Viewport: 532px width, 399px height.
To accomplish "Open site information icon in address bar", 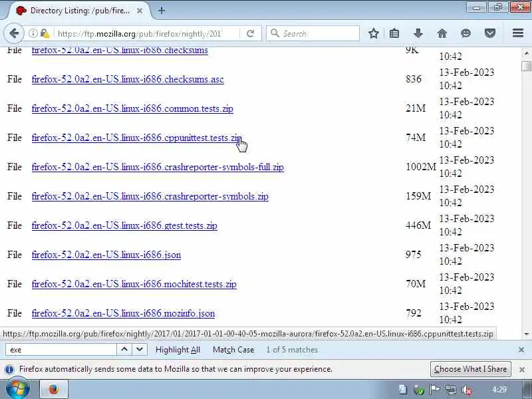I will coord(33,33).
